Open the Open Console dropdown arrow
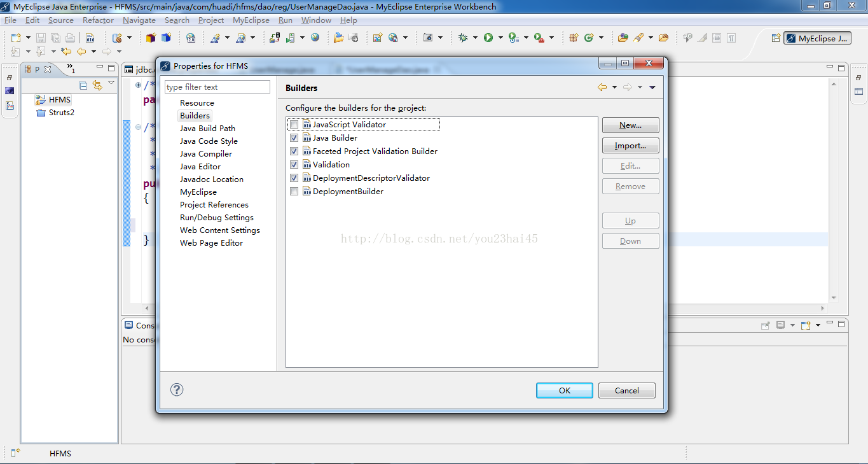 click(818, 325)
